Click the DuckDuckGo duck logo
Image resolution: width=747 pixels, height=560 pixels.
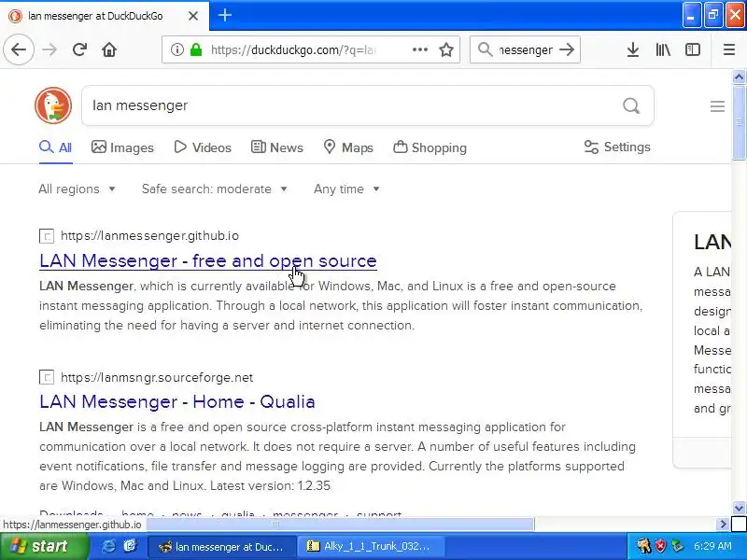point(53,105)
